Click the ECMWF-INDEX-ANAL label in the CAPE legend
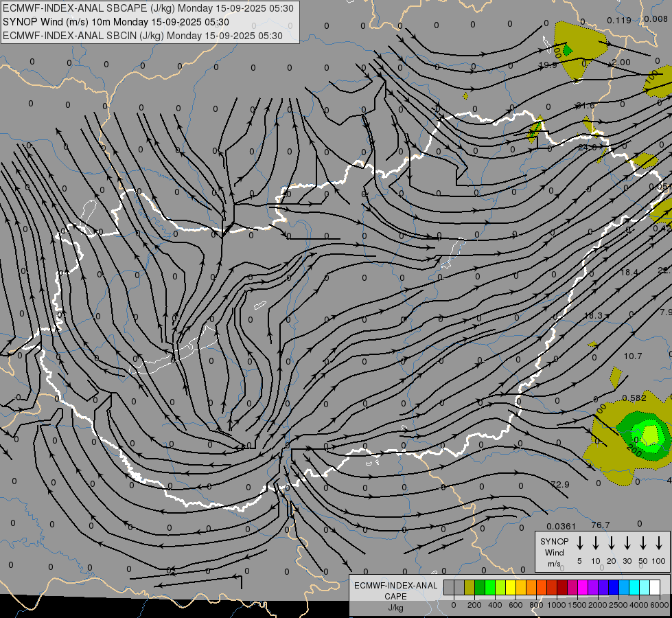 coord(395,586)
